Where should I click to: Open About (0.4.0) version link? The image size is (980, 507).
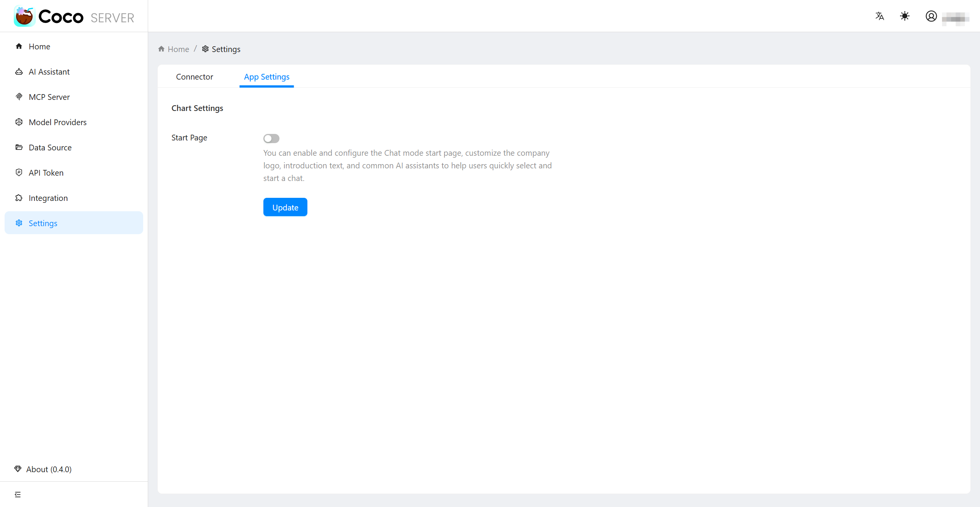point(49,469)
